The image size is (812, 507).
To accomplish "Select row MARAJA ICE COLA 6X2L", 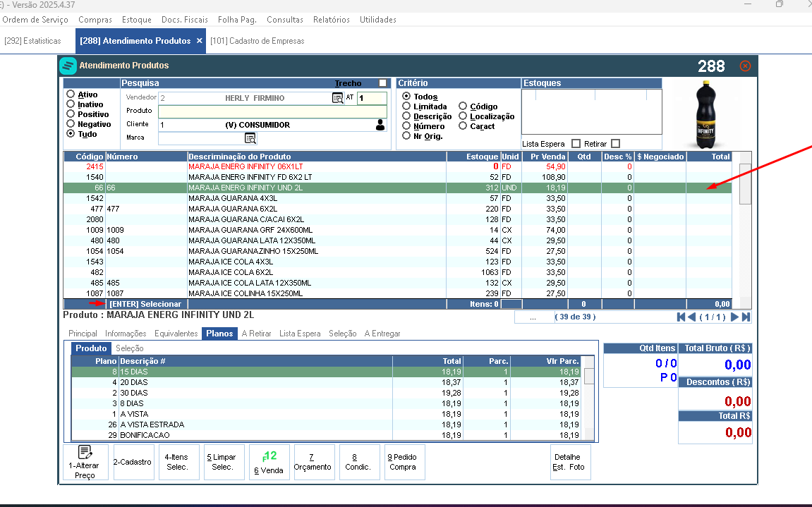I will pyautogui.click(x=398, y=272).
